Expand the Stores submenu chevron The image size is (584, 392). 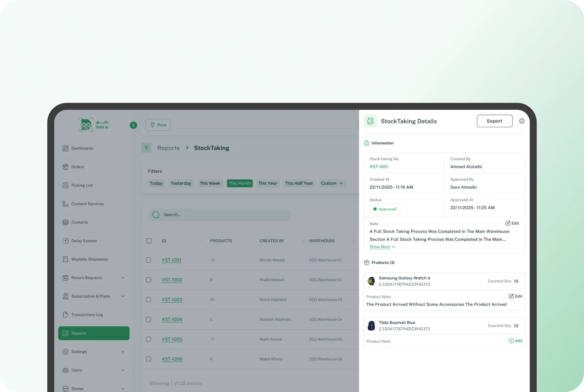(123, 389)
